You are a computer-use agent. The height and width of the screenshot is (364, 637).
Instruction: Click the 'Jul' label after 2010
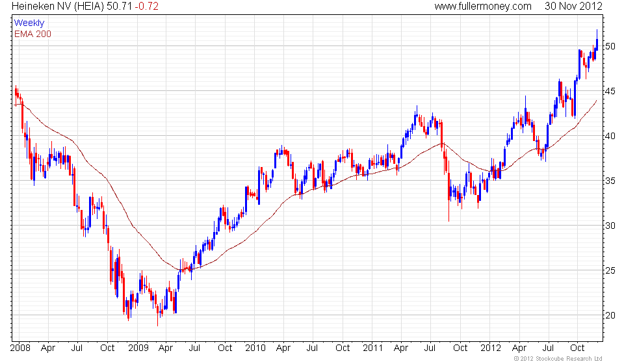[312, 348]
